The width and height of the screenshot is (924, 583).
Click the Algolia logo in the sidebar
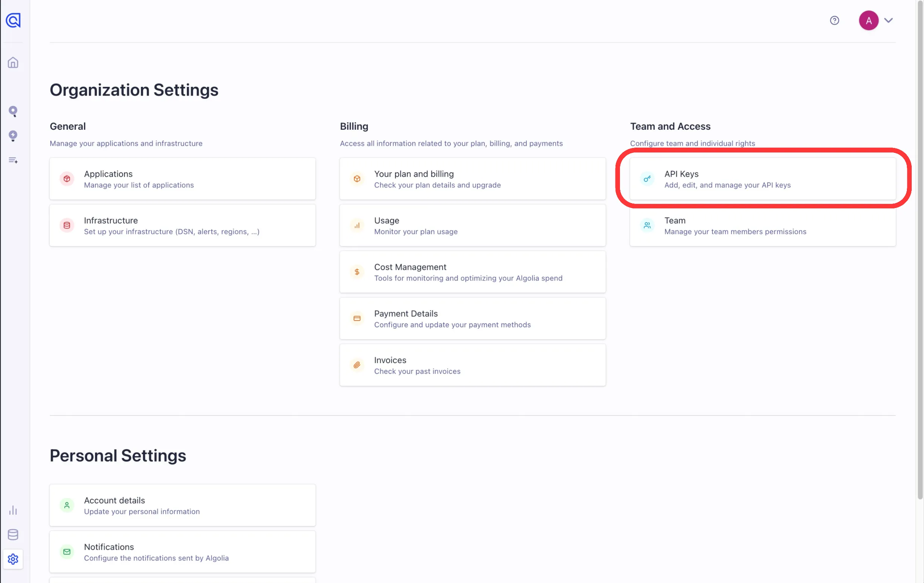click(13, 21)
